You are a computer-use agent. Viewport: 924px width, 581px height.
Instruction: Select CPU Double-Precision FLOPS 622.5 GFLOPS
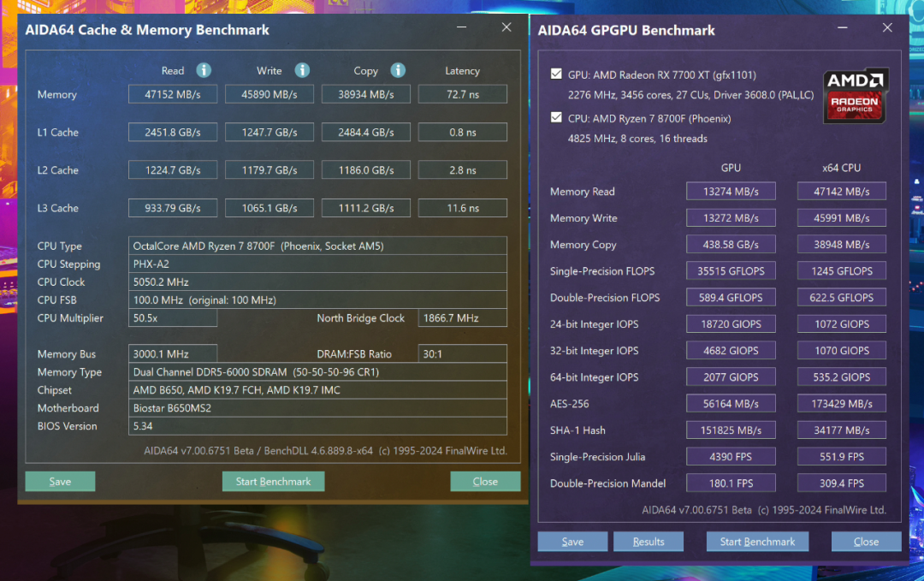pyautogui.click(x=842, y=298)
